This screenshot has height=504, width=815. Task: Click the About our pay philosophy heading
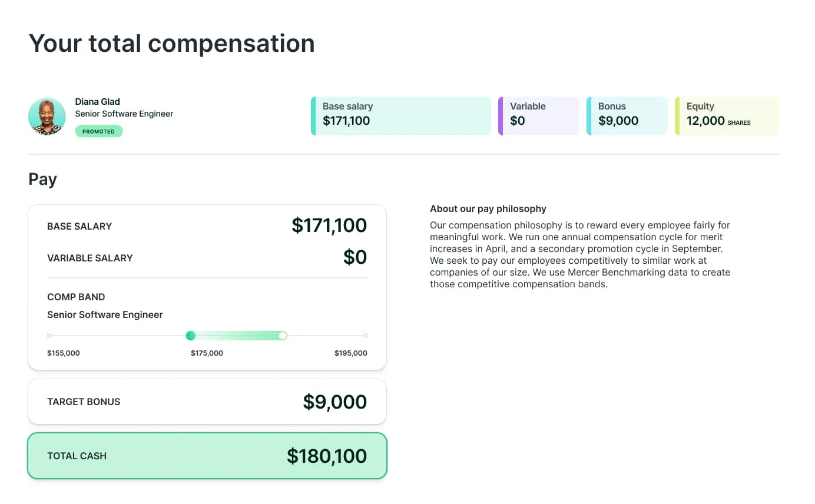click(488, 208)
